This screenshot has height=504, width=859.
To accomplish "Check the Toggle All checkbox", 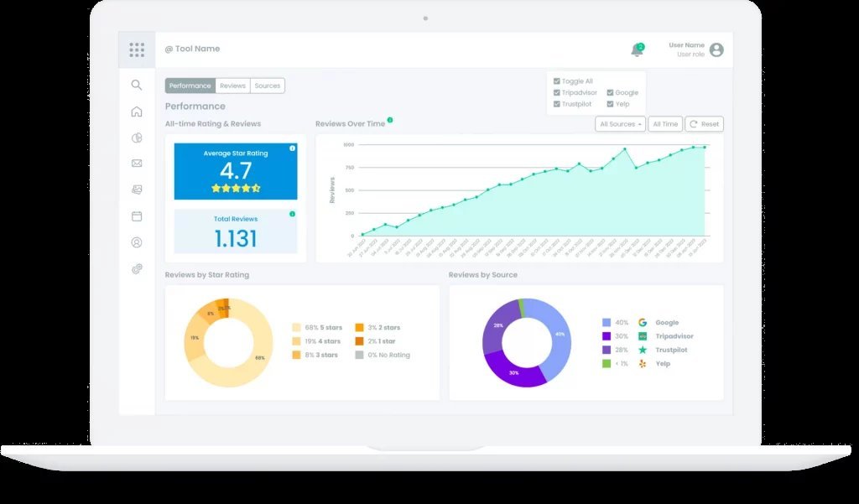I will (557, 81).
